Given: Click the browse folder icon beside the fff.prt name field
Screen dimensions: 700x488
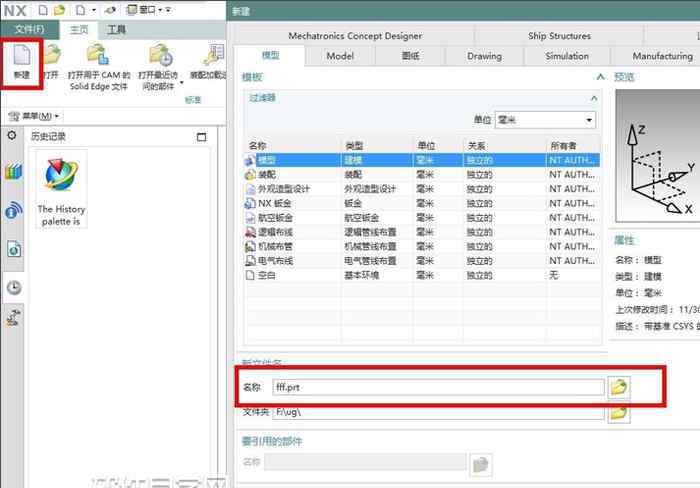Looking at the screenshot, I should tap(619, 387).
